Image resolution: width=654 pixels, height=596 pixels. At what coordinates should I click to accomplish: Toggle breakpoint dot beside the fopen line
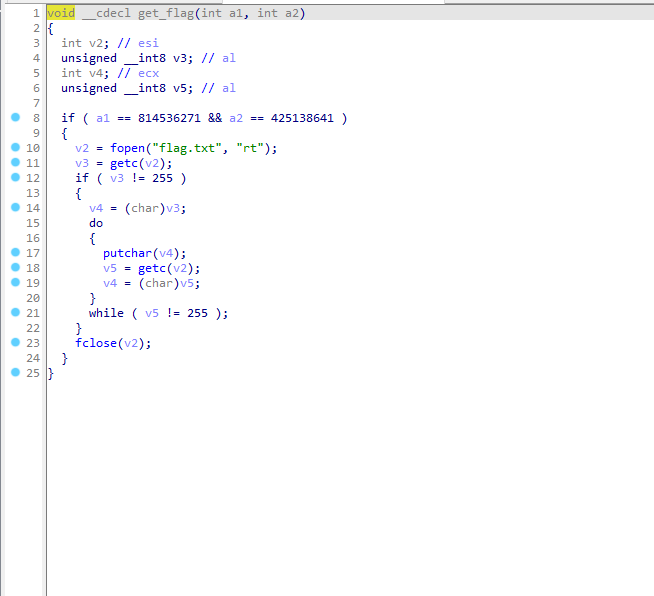point(15,148)
